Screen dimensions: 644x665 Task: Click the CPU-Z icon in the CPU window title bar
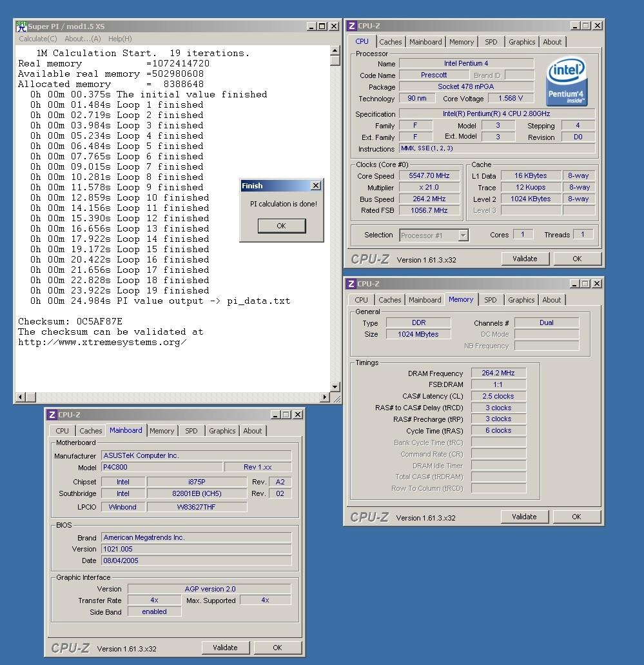click(x=351, y=26)
